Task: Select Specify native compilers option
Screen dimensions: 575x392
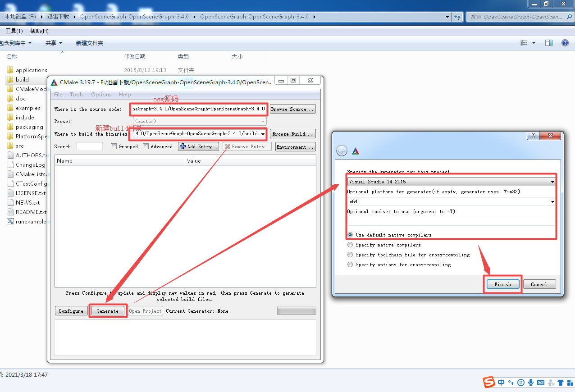Action: click(x=350, y=245)
